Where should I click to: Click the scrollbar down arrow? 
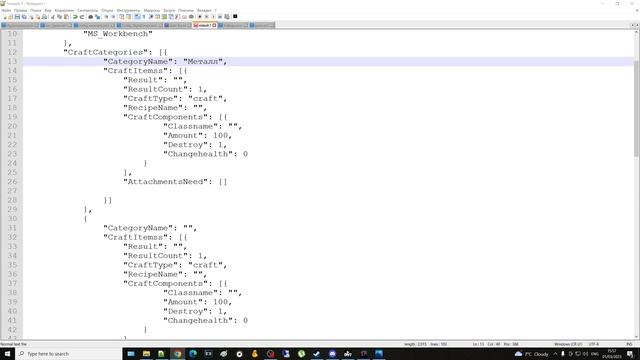coord(636,337)
